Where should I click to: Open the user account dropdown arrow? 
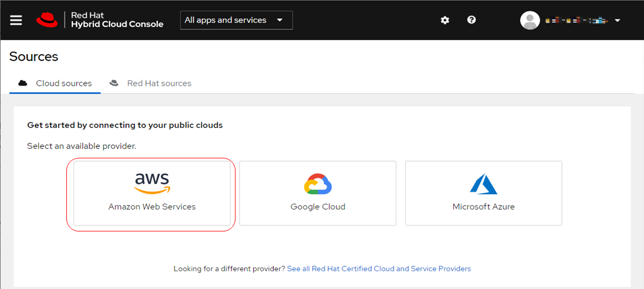pos(617,20)
